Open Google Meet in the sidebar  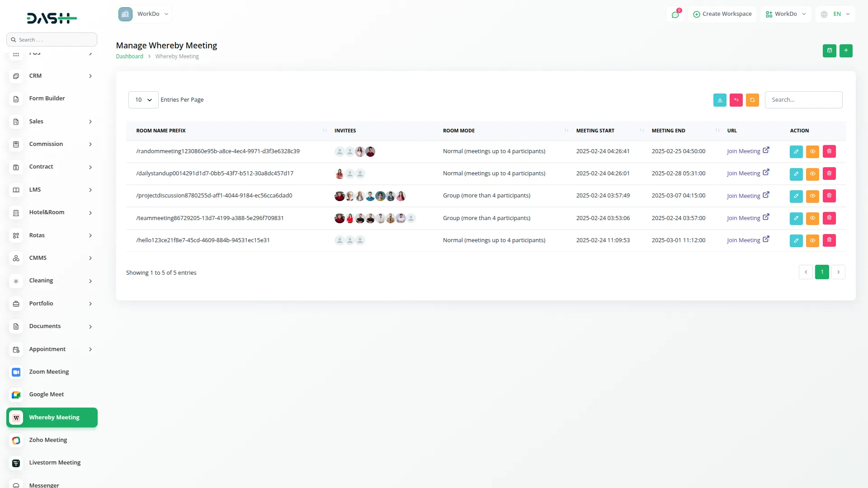pyautogui.click(x=47, y=394)
